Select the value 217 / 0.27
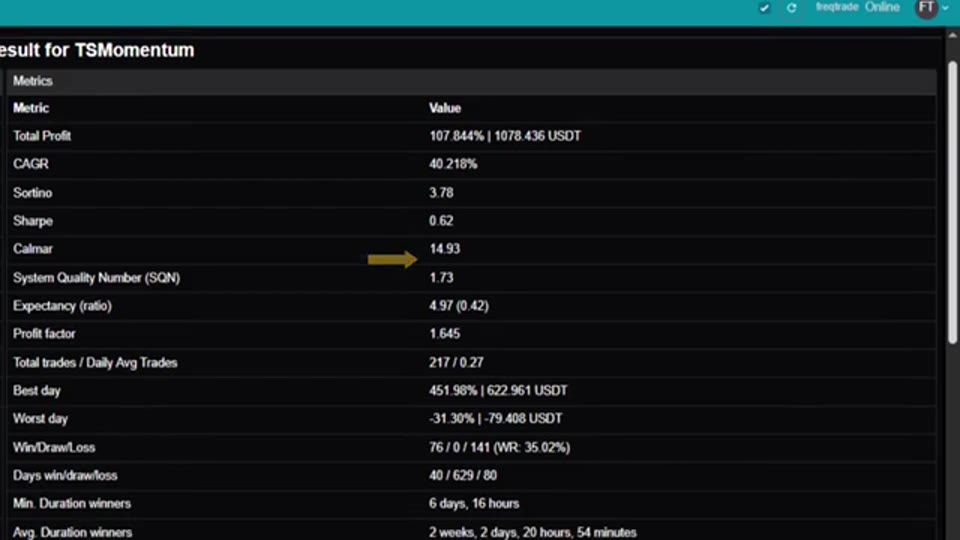The height and width of the screenshot is (540, 960). point(456,362)
